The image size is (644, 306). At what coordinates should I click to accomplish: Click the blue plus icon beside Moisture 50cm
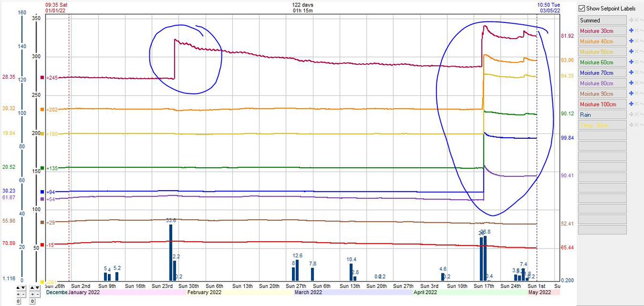point(631,51)
